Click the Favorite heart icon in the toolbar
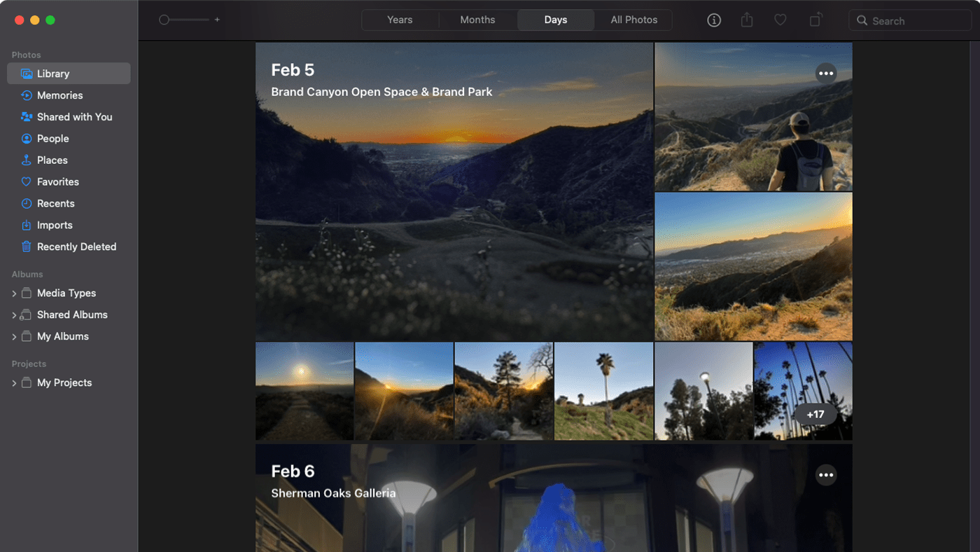Image resolution: width=980 pixels, height=552 pixels. 780,20
